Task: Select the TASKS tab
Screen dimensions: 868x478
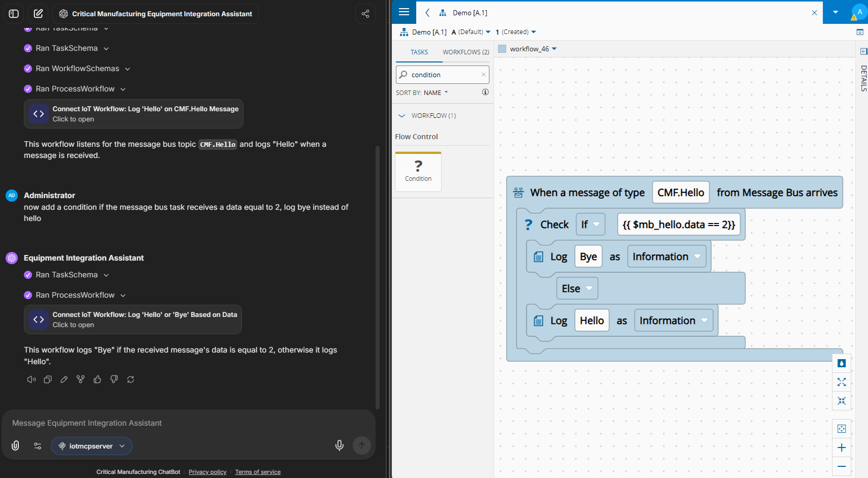Action: (x=419, y=52)
